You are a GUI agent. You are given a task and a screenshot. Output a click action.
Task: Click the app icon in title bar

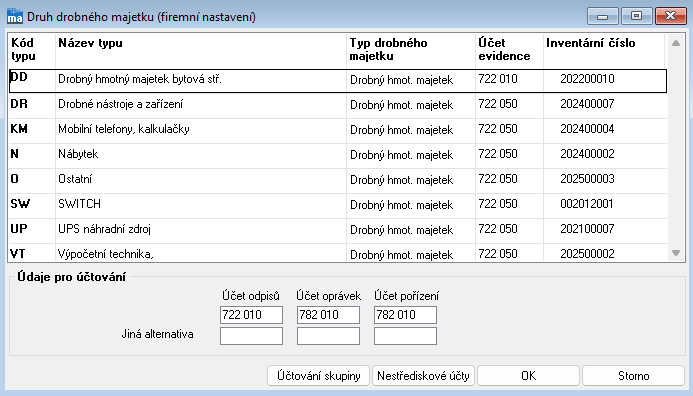(15, 16)
